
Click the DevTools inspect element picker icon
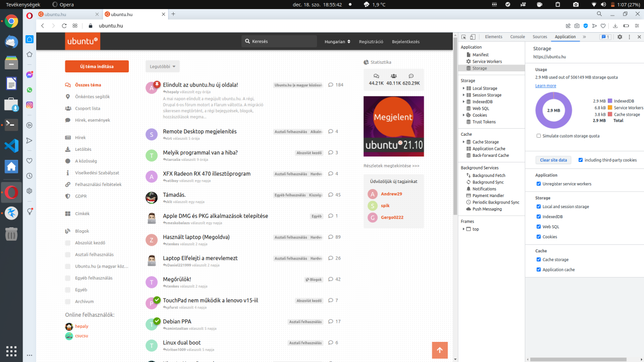coord(463,37)
